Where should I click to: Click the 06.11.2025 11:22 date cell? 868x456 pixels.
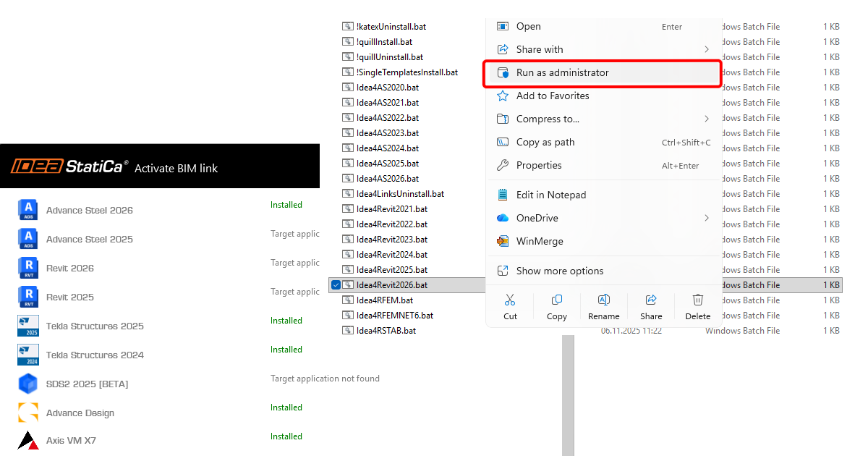coord(631,331)
